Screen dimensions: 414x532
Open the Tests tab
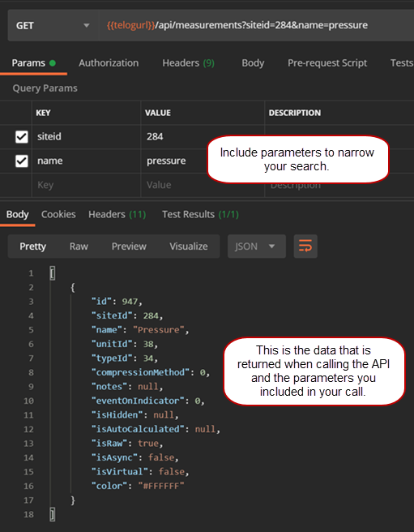point(402,63)
